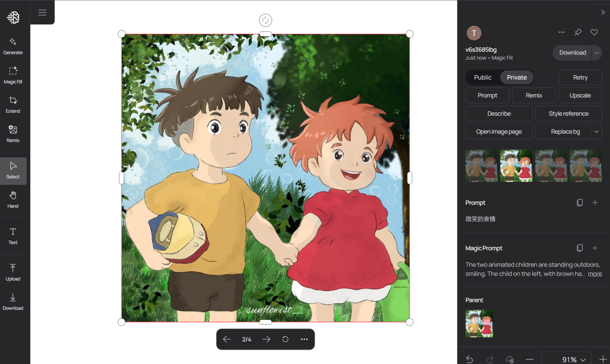Set visibility to Private
Viewport: 610px width, 364px height.
[x=517, y=77]
